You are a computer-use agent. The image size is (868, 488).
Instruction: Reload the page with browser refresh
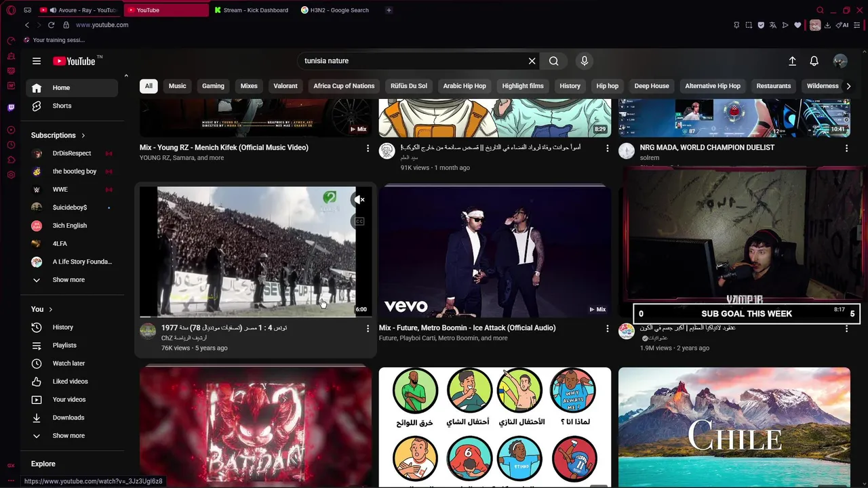(51, 25)
